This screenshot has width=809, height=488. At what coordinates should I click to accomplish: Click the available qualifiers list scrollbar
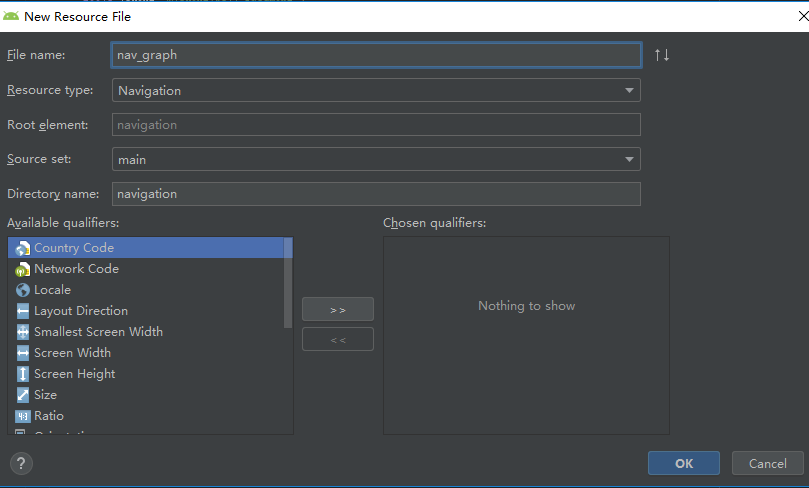click(288, 283)
